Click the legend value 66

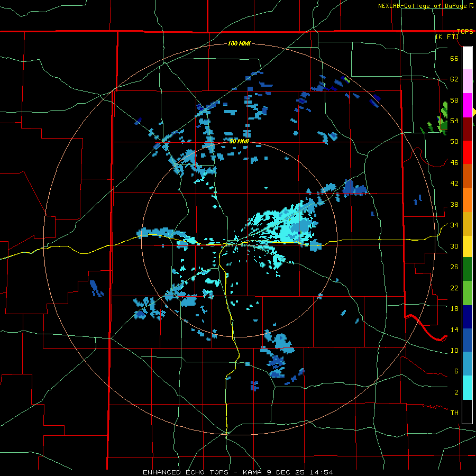pos(454,58)
